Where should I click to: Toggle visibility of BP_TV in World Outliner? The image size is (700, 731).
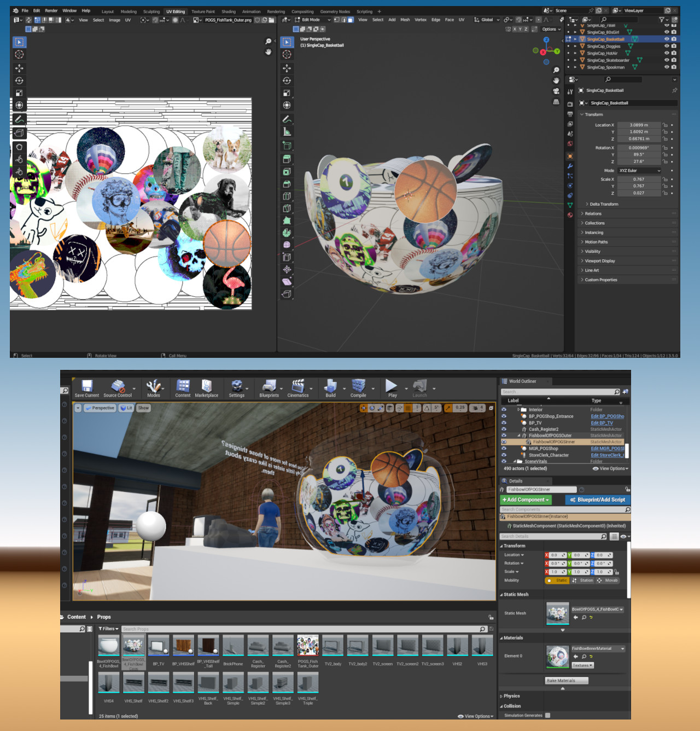click(x=504, y=422)
